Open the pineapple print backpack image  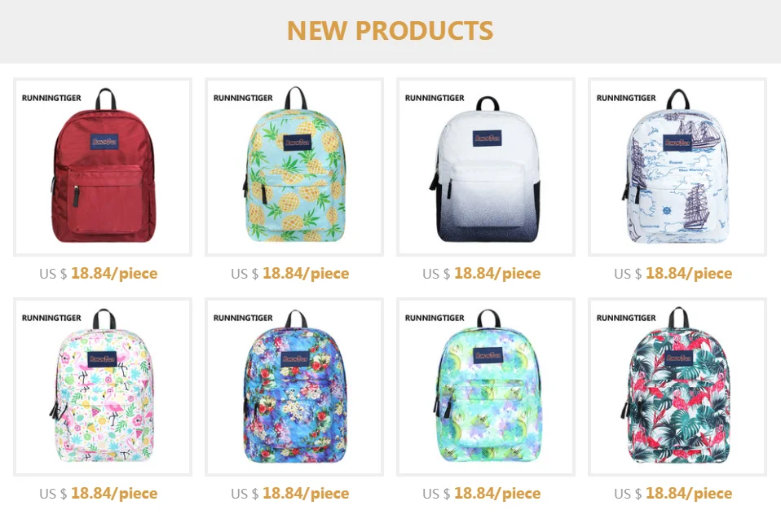pyautogui.click(x=294, y=167)
